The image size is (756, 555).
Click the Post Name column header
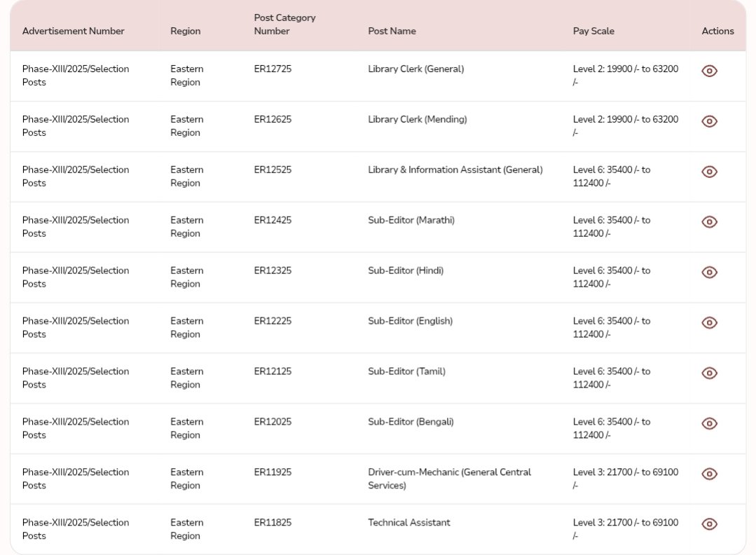(392, 31)
